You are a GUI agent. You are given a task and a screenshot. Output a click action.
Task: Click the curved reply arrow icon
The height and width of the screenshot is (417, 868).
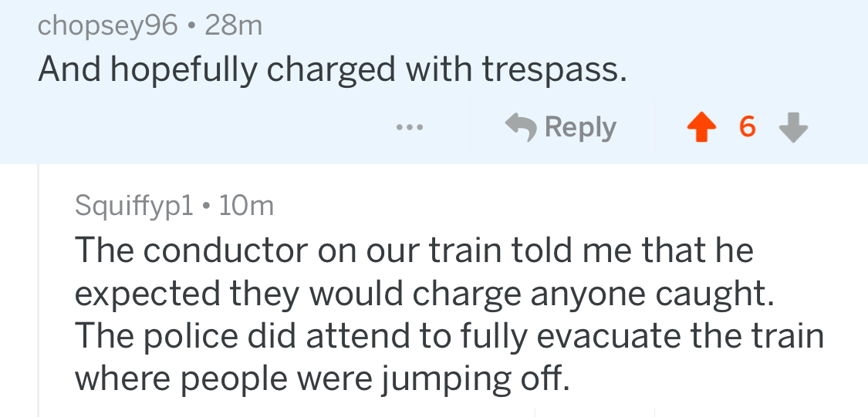[521, 126]
